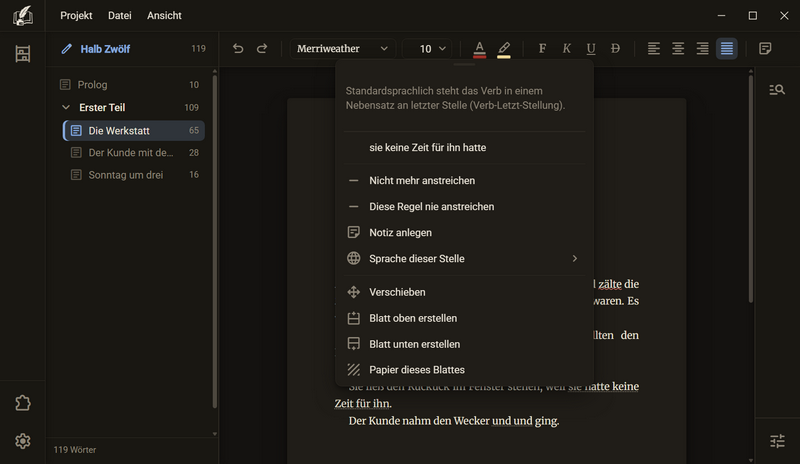The width and height of the screenshot is (800, 464).
Task: Open the plugins puzzle piece icon
Action: point(22,403)
